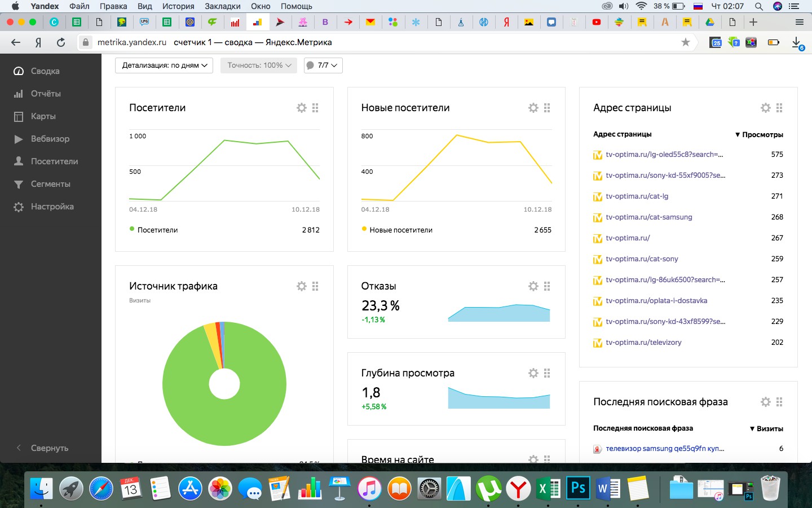Open the Детализация: по дням dropdown
This screenshot has width=812, height=508.
[164, 65]
